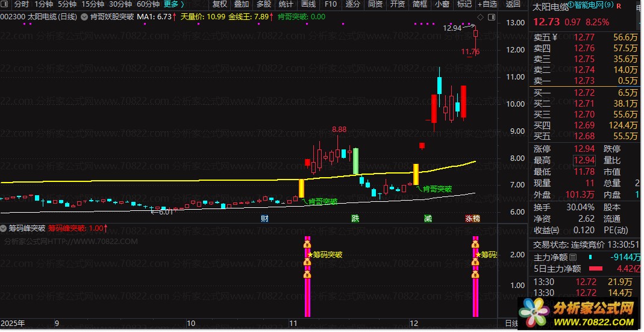This screenshot has height=332, width=644.
Task: Click the first yellow 肯哥突破 signal bar
Action: pyautogui.click(x=301, y=188)
